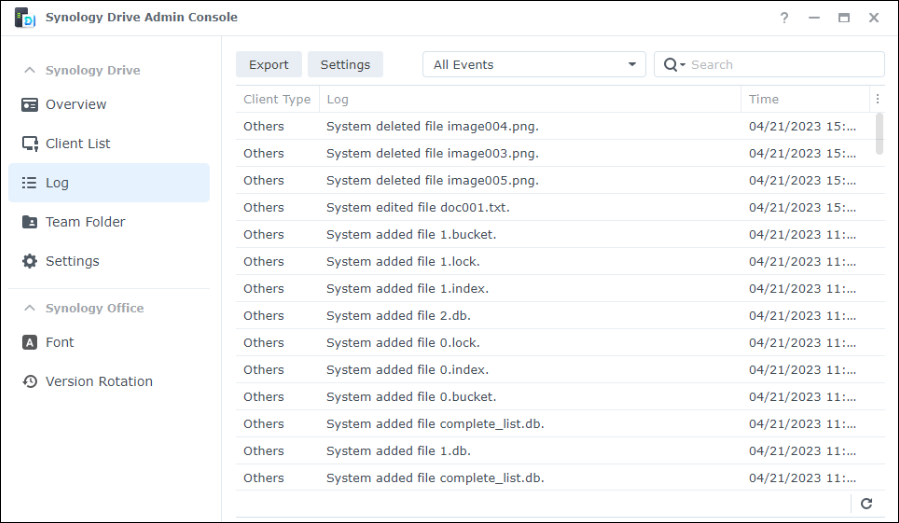Select the image005.png deleted log entry
The width and height of the screenshot is (899, 523).
pyautogui.click(x=560, y=180)
